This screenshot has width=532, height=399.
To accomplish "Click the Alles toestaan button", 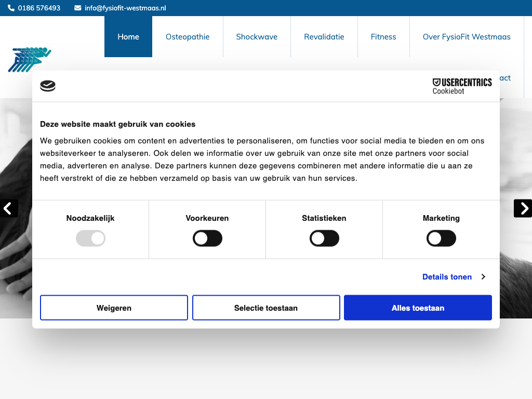I will point(418,308).
